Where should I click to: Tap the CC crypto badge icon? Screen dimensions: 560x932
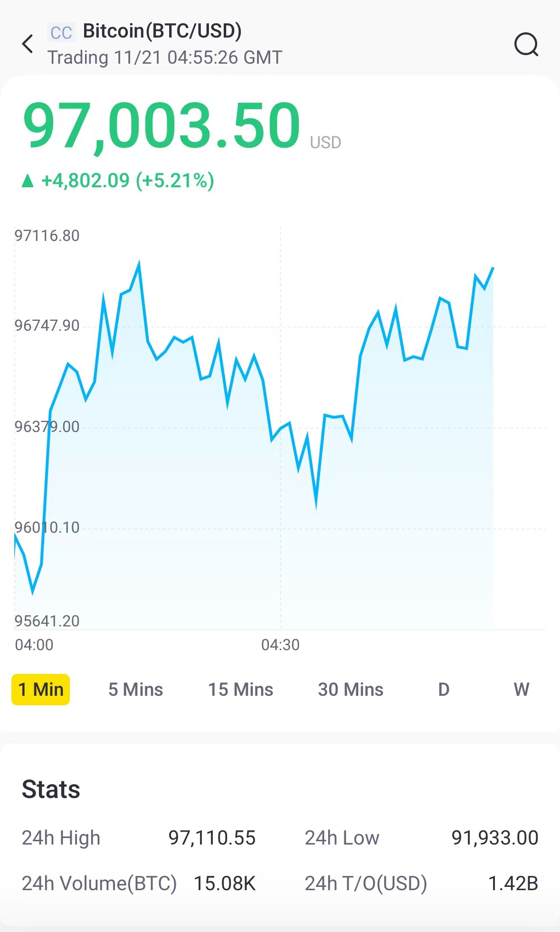click(61, 33)
